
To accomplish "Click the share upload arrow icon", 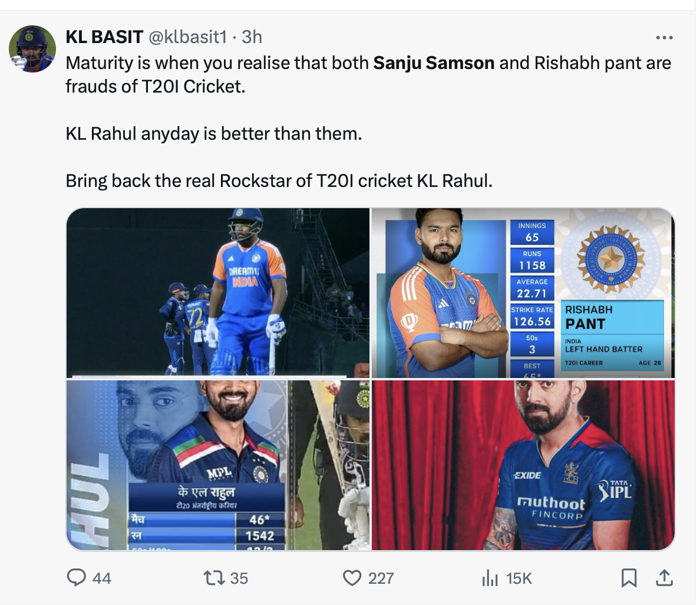I will (664, 578).
